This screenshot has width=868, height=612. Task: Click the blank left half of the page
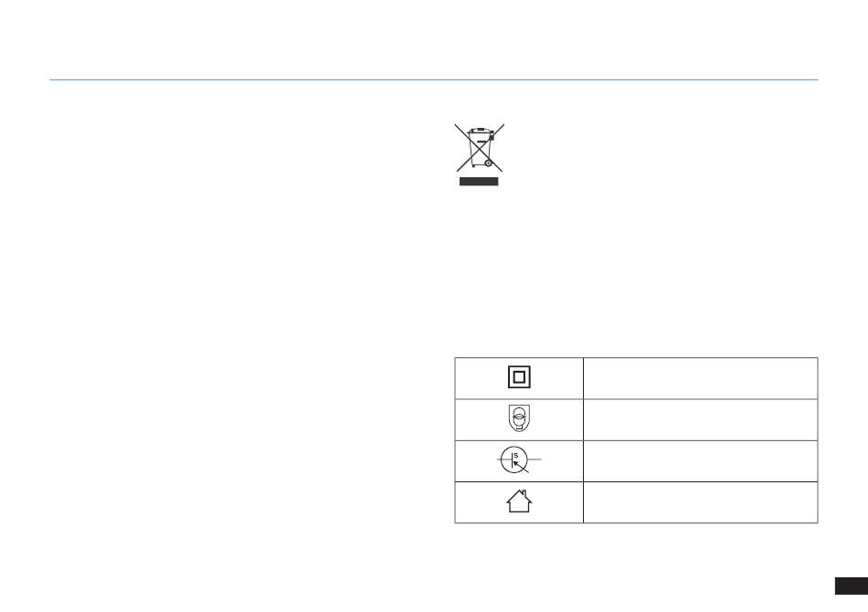228,320
